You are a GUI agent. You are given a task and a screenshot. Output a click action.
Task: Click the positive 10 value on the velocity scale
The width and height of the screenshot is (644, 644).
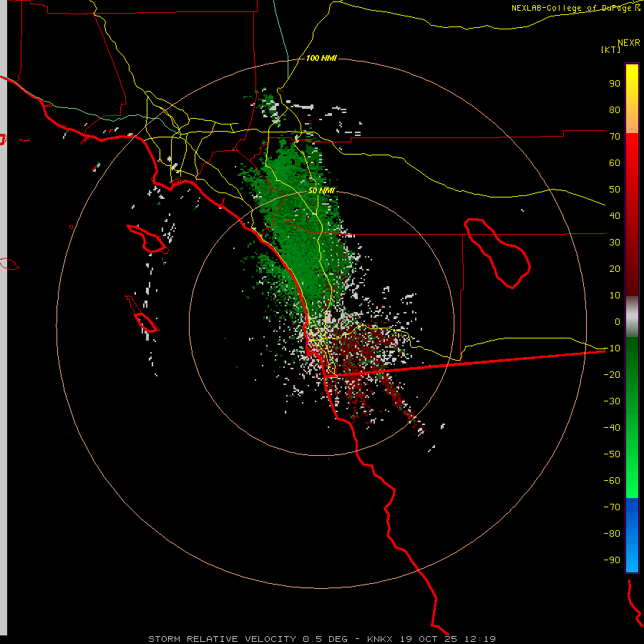615,296
